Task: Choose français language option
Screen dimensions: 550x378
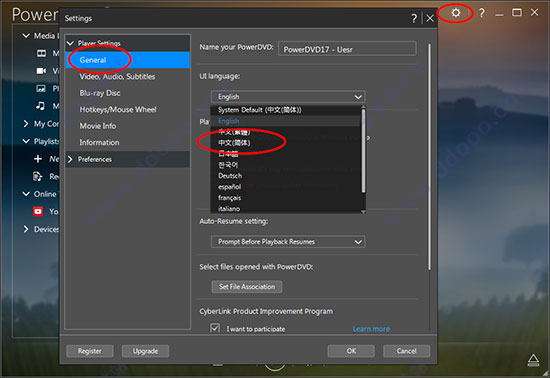Action: click(x=286, y=198)
